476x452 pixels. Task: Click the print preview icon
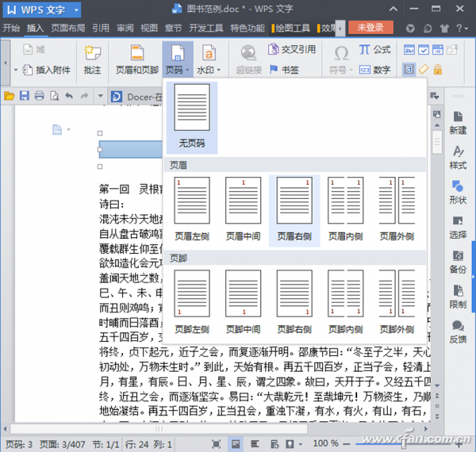pyautogui.click(x=54, y=96)
